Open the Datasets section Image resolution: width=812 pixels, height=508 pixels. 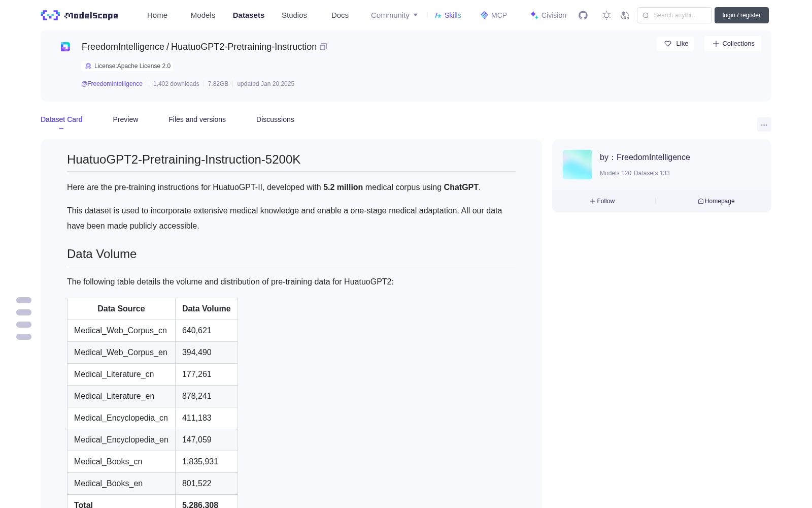pyautogui.click(x=249, y=15)
